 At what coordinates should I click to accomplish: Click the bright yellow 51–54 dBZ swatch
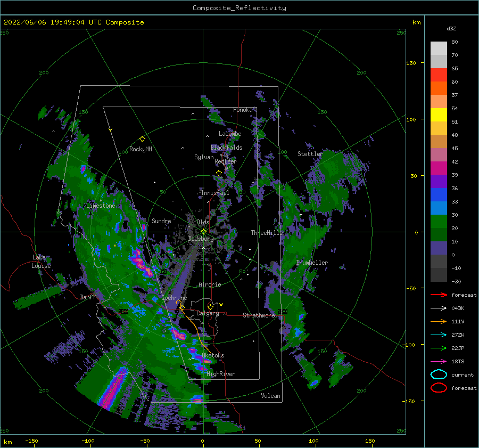[439, 115]
